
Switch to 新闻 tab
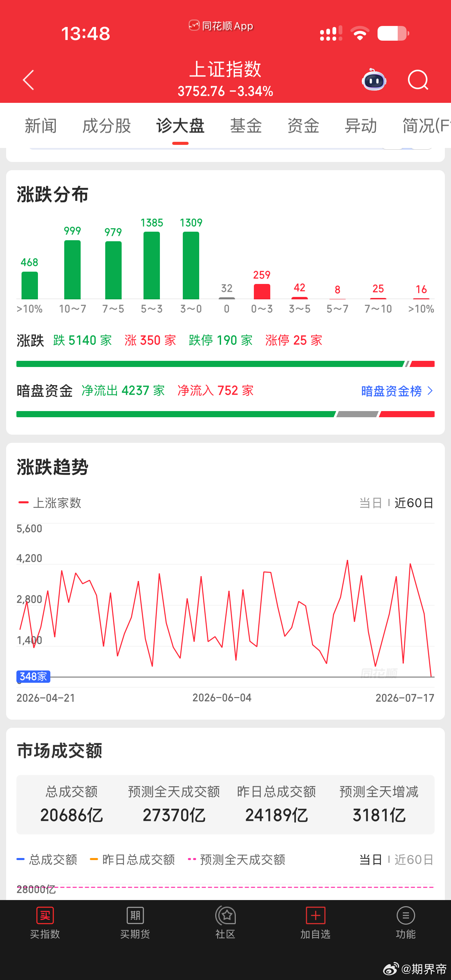coord(41,125)
